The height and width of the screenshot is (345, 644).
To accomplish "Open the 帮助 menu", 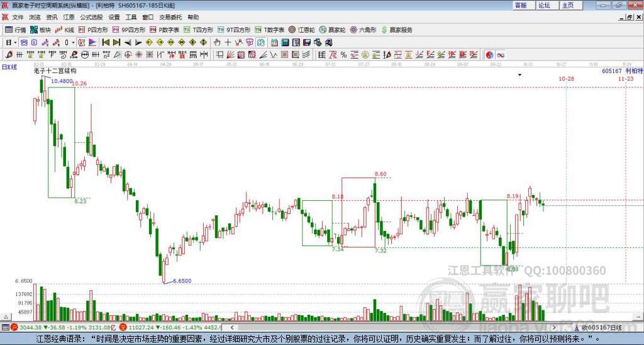I will (193, 17).
